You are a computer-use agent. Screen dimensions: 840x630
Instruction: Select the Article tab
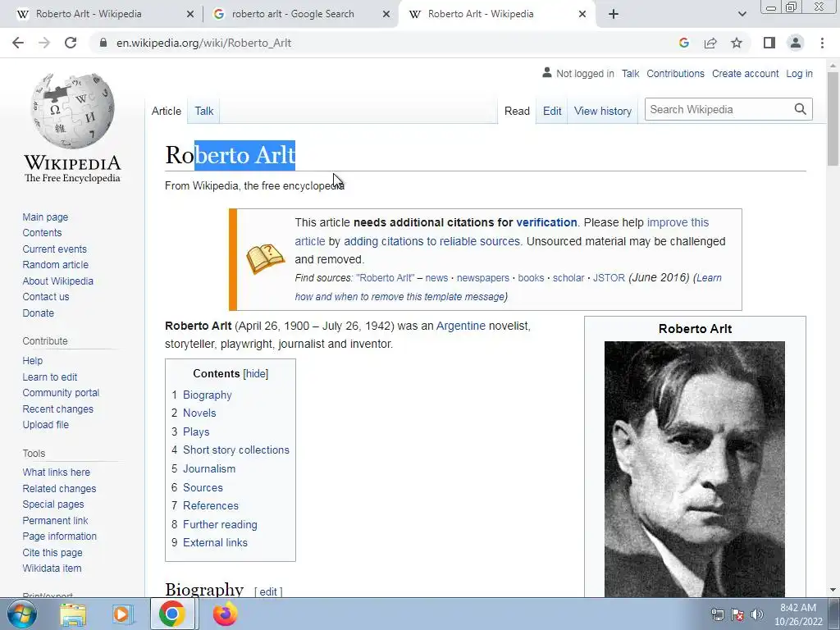tap(166, 111)
